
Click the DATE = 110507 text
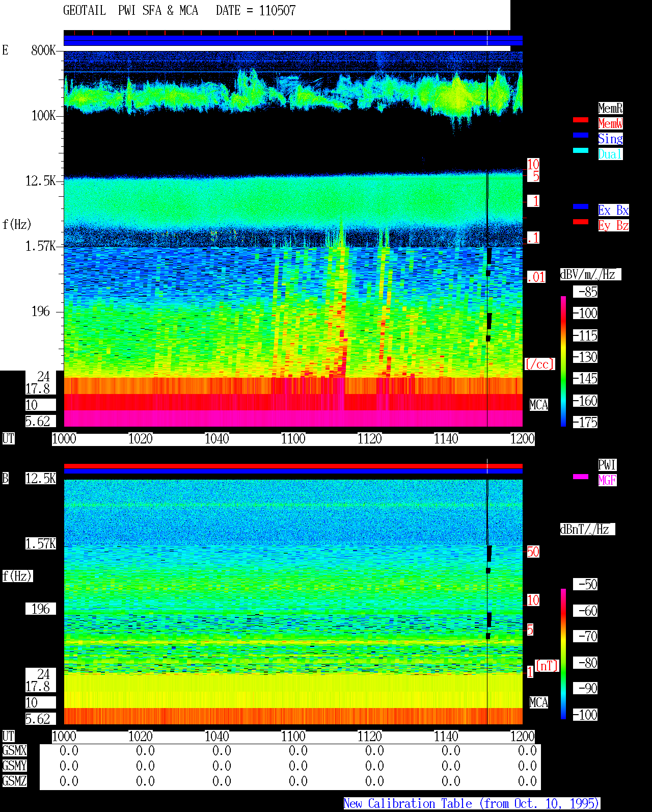click(256, 11)
